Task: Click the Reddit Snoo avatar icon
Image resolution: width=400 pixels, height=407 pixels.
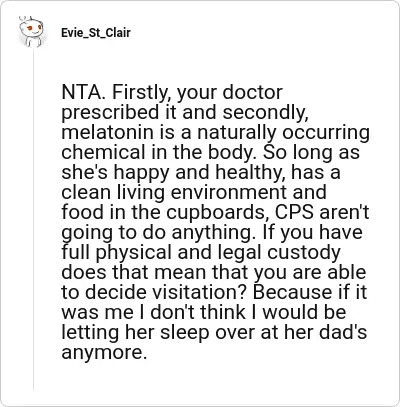Action: tap(31, 32)
